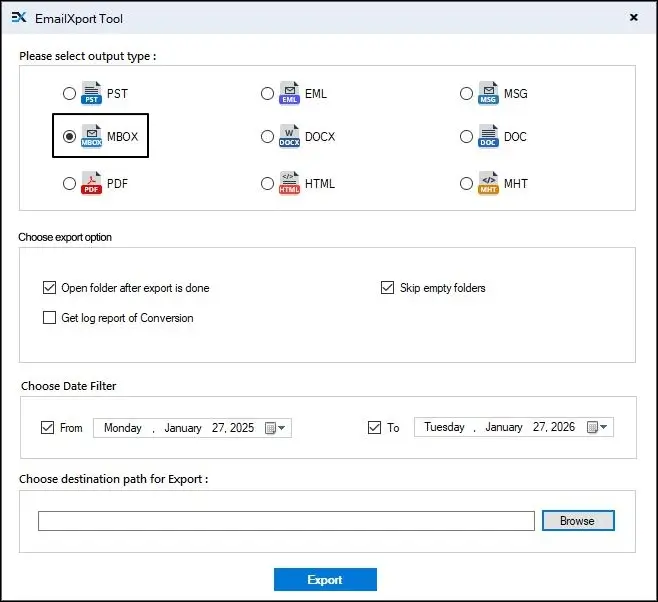
Task: Click the EML file format icon
Action: click(x=290, y=93)
